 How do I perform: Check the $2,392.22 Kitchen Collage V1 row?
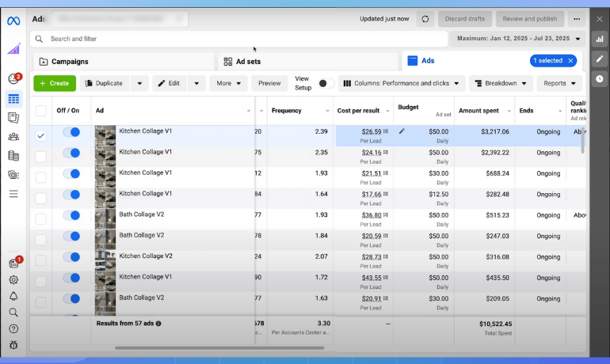(x=41, y=157)
